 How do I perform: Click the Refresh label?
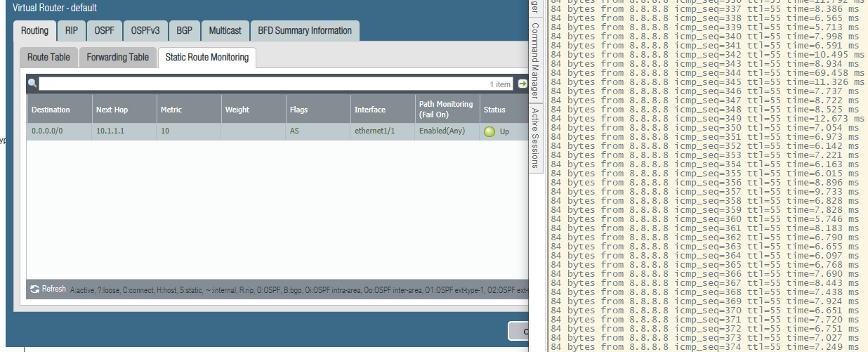(53, 289)
